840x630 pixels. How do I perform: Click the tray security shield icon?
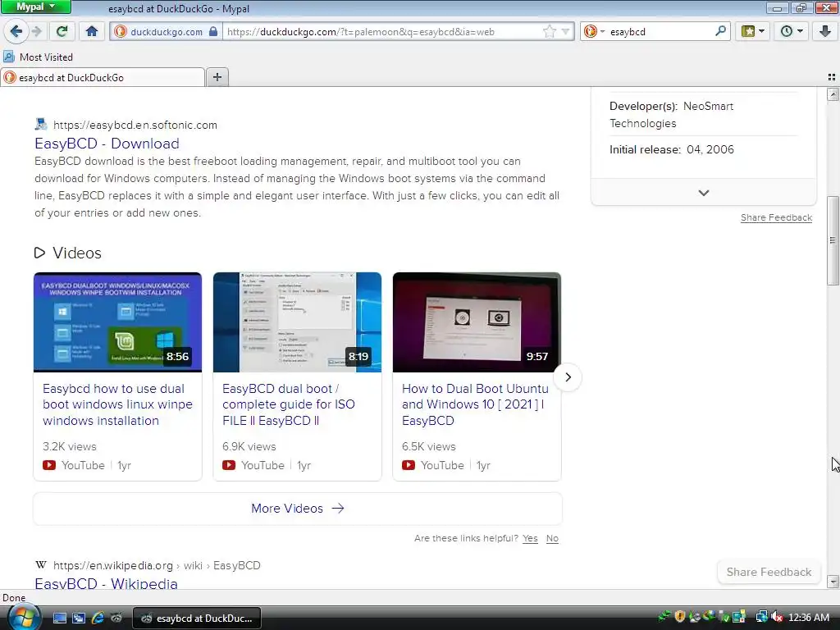click(x=680, y=617)
